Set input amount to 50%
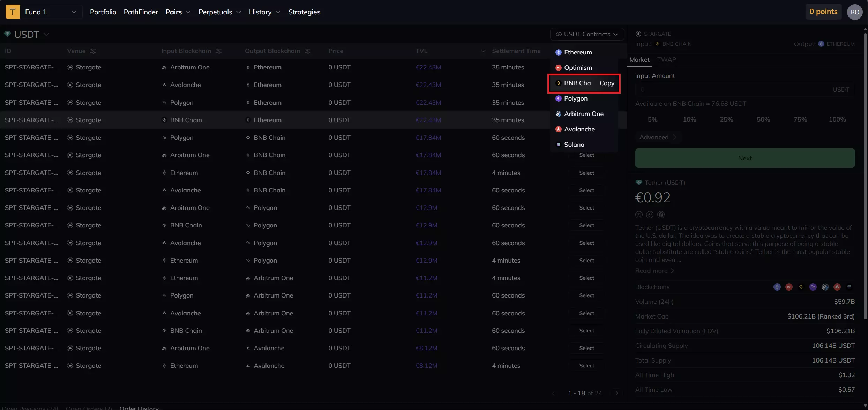Image resolution: width=868 pixels, height=410 pixels. 763,119
